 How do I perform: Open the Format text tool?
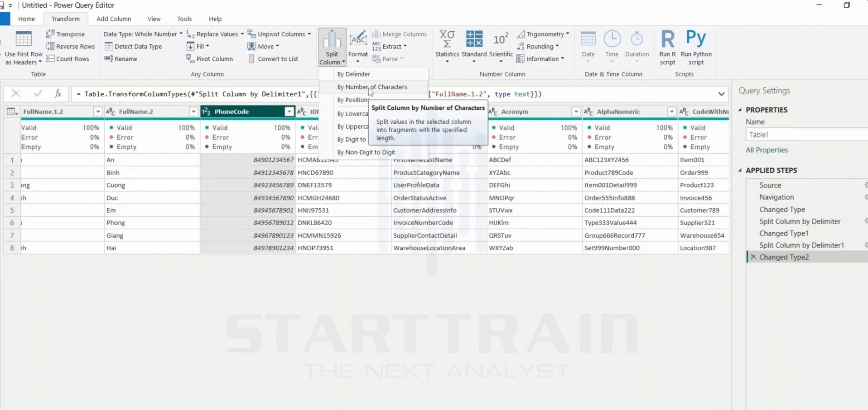358,47
